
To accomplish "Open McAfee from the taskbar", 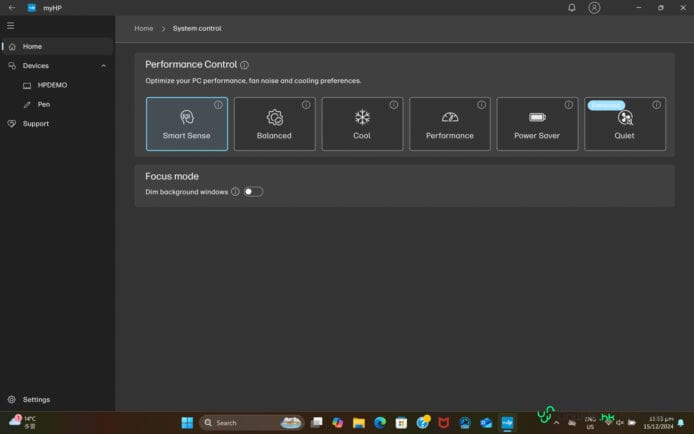I will 443,423.
